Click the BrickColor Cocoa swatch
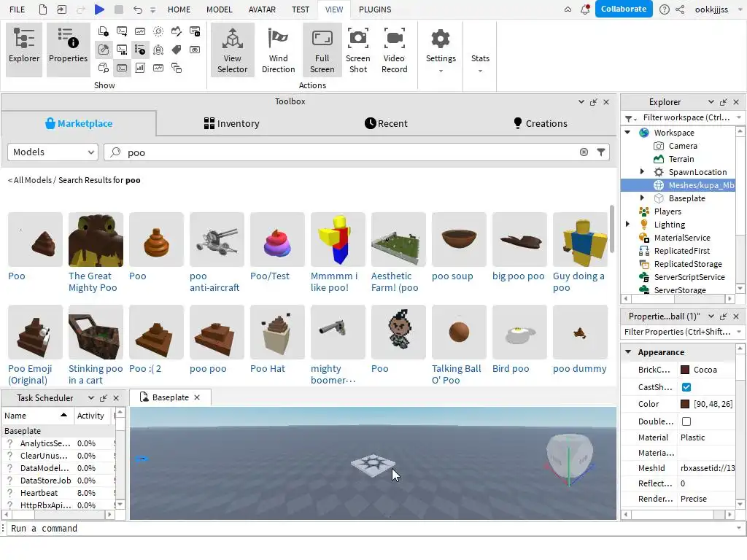 (x=685, y=370)
